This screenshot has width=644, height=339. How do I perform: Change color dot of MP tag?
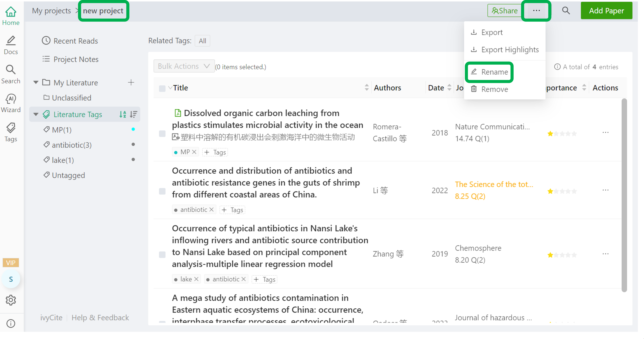tap(133, 129)
